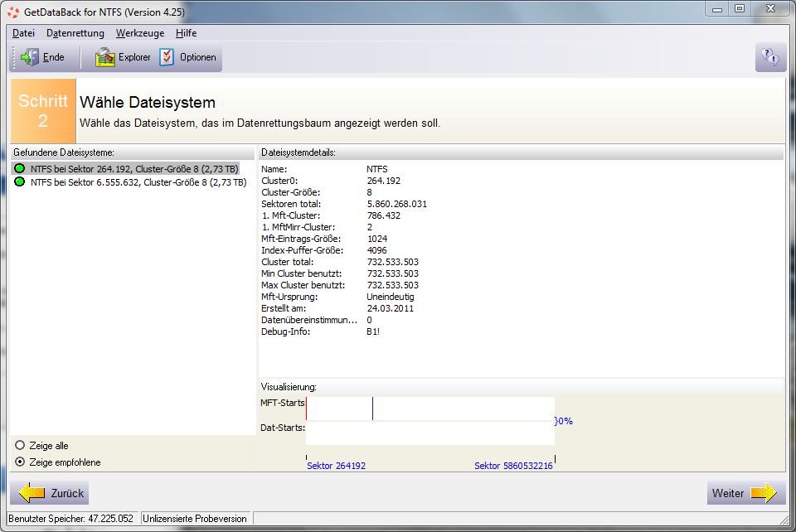Open the Datei menu
Screen dimensions: 796x532
pyautogui.click(x=23, y=33)
